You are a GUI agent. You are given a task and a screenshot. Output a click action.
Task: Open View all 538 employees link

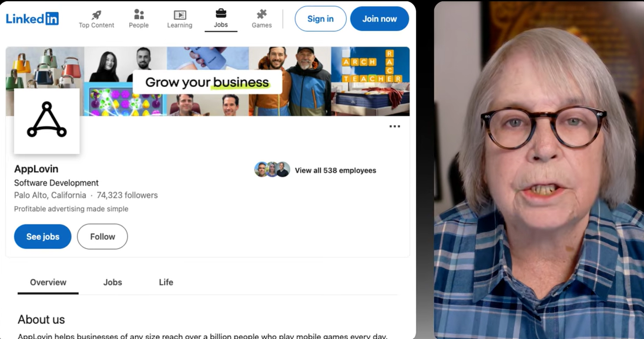click(335, 170)
